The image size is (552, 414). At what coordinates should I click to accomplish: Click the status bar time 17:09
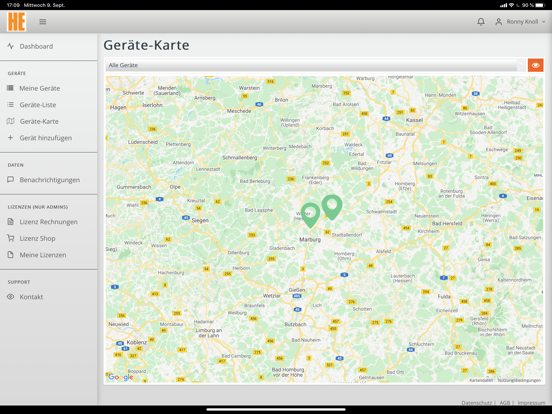point(13,5)
